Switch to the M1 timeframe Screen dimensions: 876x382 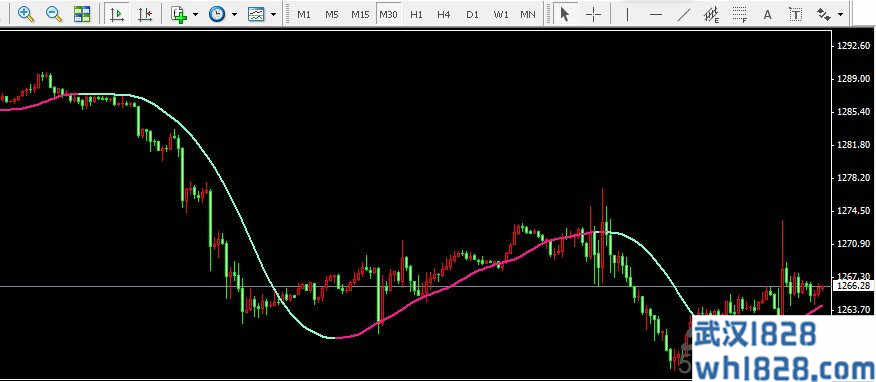[x=304, y=15]
